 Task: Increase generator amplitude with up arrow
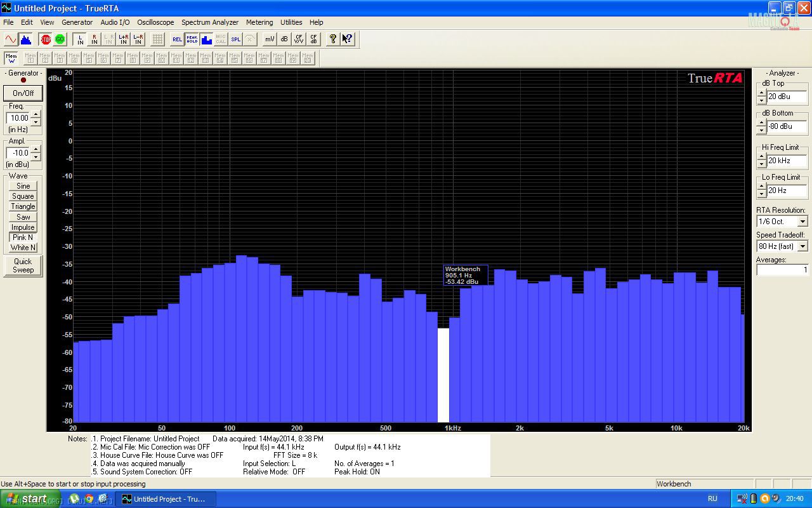point(36,149)
